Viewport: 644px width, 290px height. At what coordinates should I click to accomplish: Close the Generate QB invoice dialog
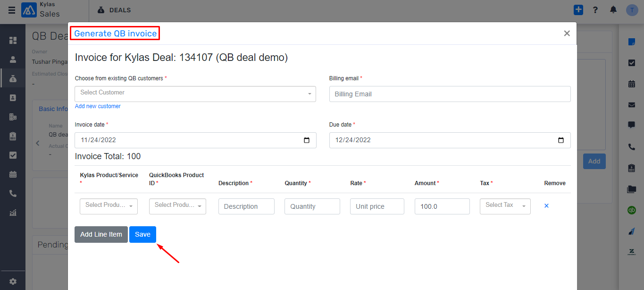click(567, 33)
